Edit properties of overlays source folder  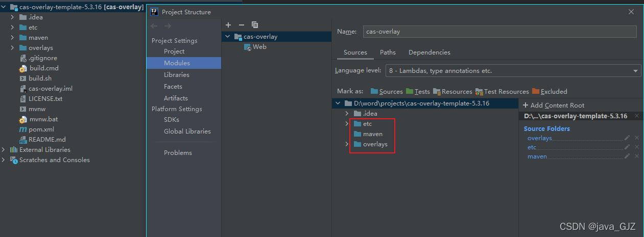(x=627, y=138)
